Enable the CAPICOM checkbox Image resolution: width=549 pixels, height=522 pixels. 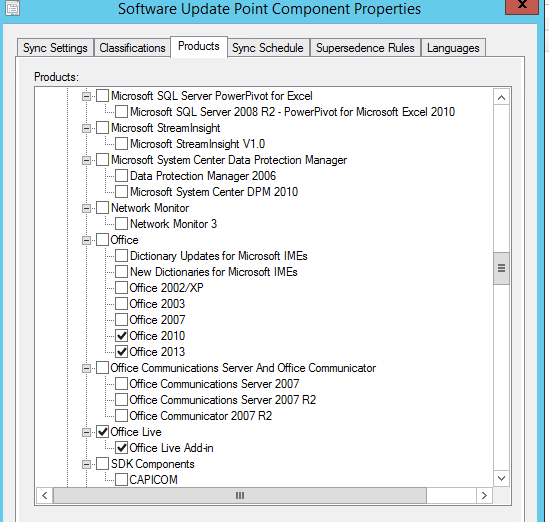[121, 480]
